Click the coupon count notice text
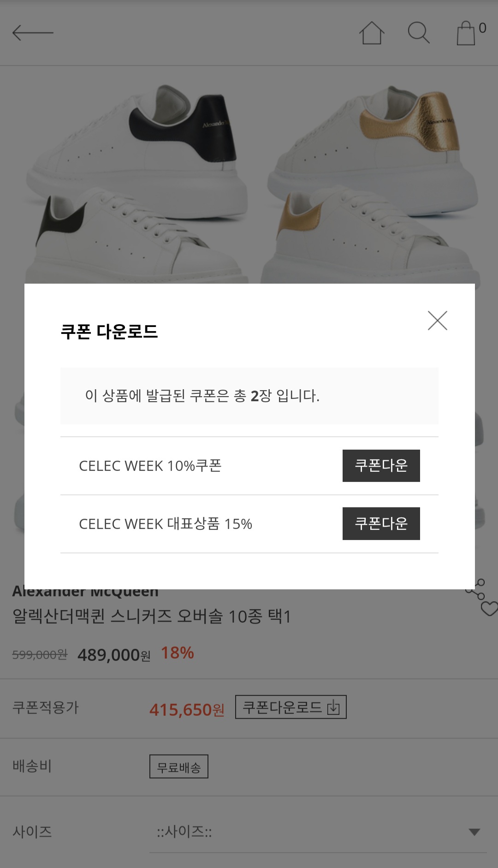 202,396
